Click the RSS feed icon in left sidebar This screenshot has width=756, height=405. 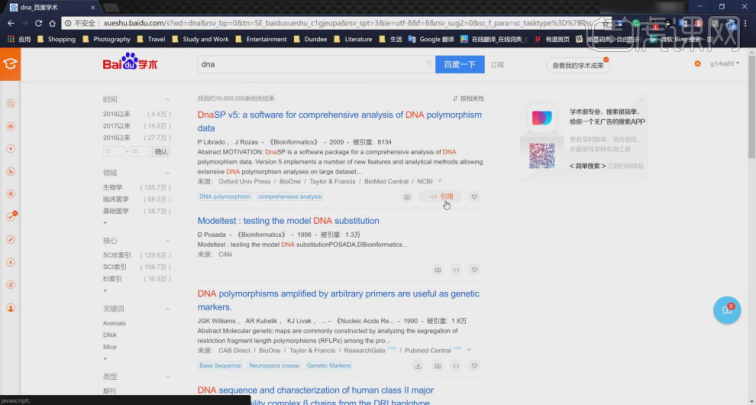[11, 171]
